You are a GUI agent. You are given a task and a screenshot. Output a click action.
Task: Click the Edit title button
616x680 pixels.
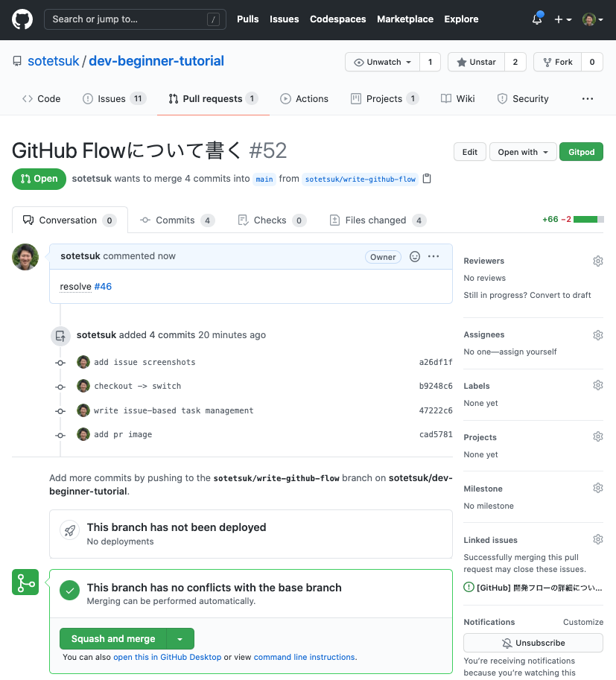coord(470,152)
